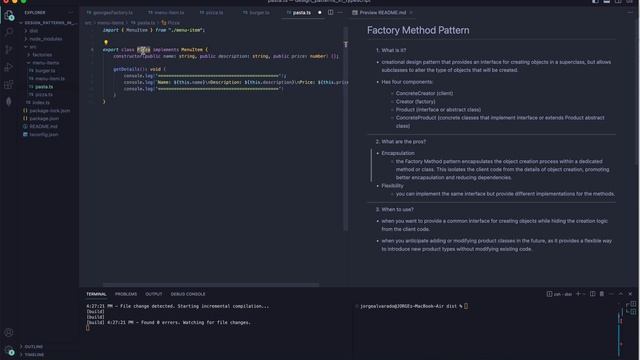Click the editor vertical scrollbar
Screen dimensions: 640x360
pos(346,129)
